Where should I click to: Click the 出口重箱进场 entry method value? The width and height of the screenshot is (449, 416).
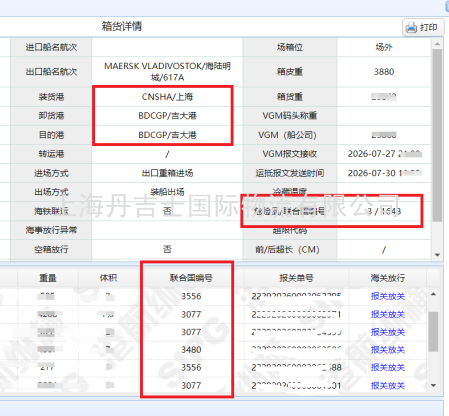pos(167,173)
